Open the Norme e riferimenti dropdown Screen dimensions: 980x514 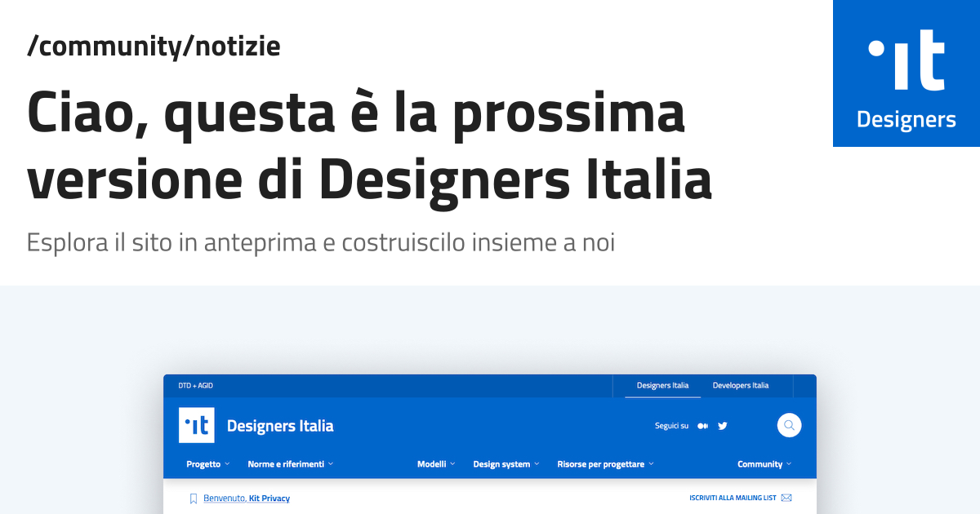289,463
